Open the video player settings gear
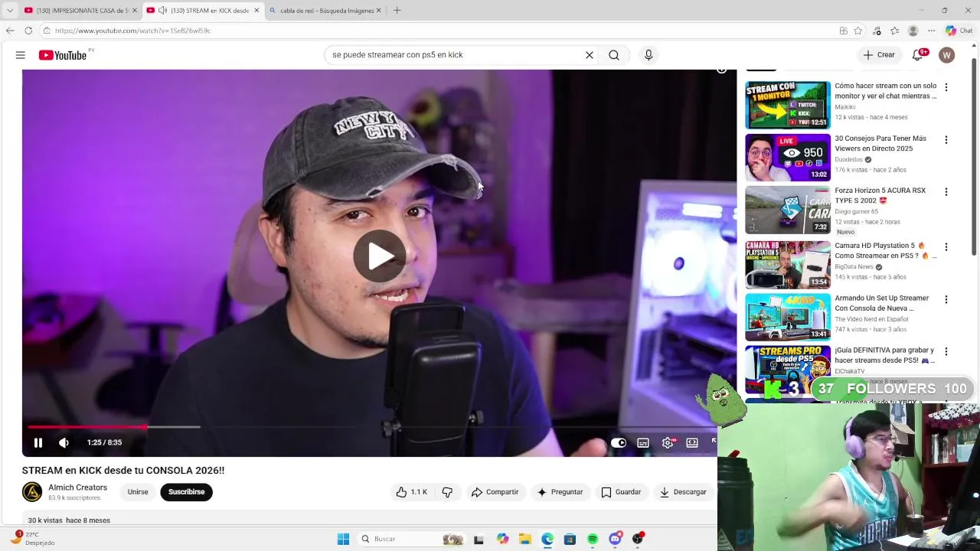 click(x=668, y=442)
